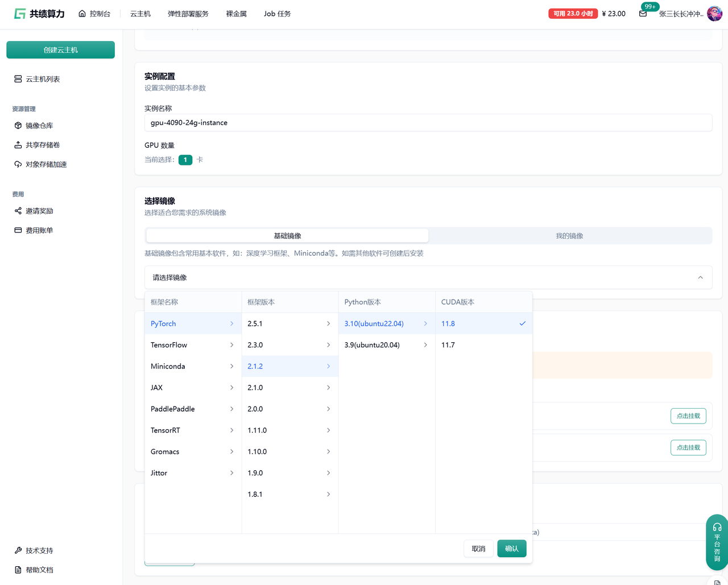The image size is (728, 585).
Task: Open the user avatar profile picture
Action: point(714,14)
